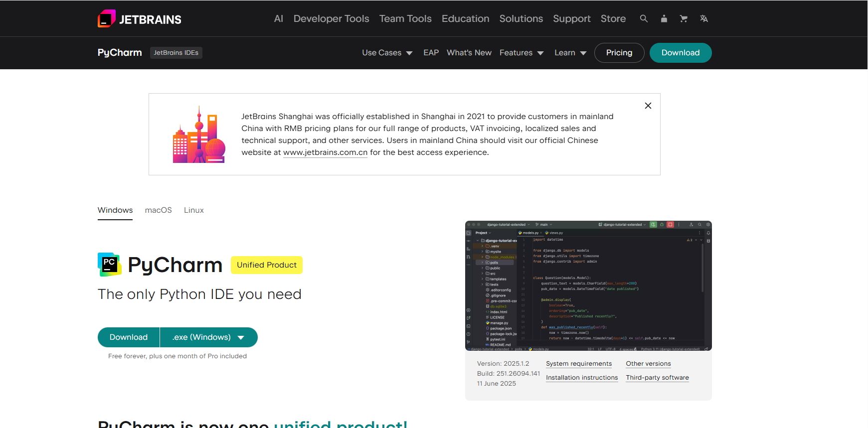
Task: Click the Free forever Pro included note
Action: (177, 356)
